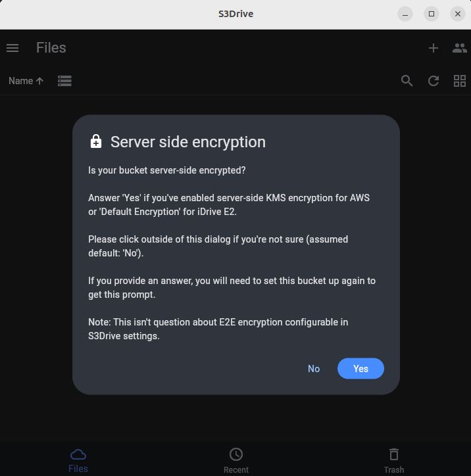471x476 pixels.
Task: Click the lock icon in dialog
Action: [x=96, y=141]
